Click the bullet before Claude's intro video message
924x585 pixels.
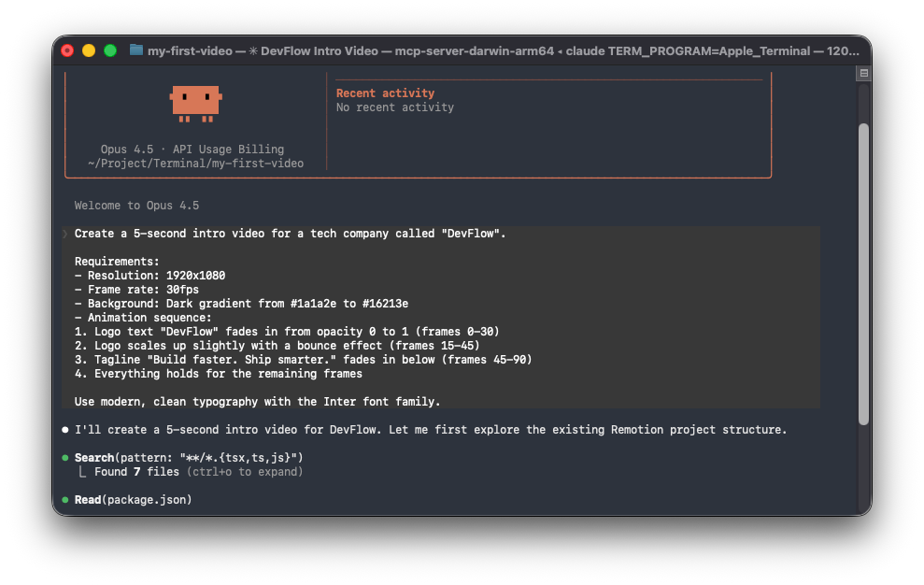coord(64,429)
